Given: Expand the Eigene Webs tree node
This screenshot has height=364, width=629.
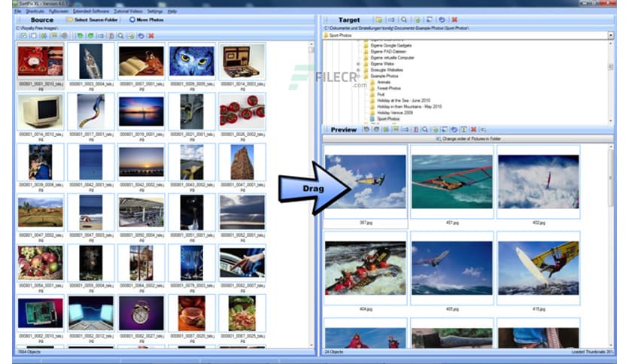Looking at the screenshot, I should click(358, 64).
